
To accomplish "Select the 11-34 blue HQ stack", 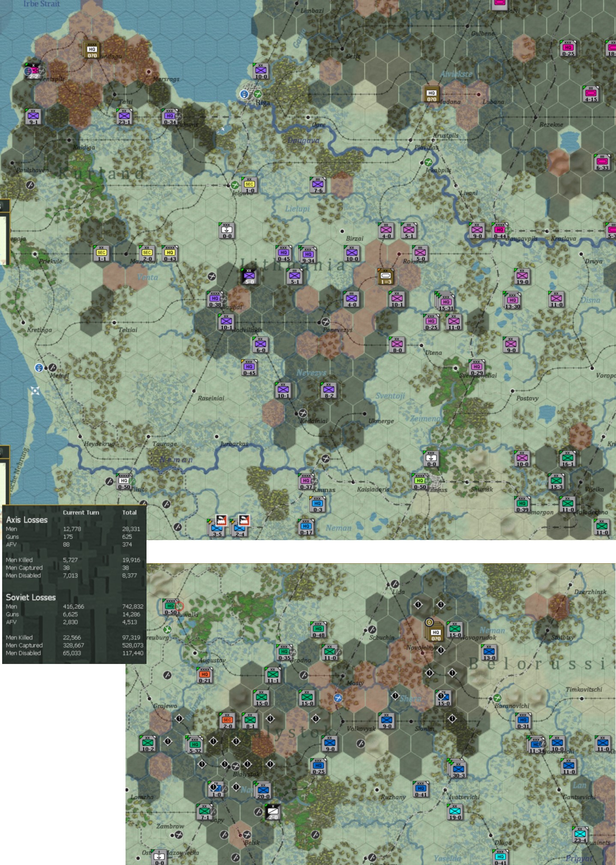I will click(x=536, y=745).
